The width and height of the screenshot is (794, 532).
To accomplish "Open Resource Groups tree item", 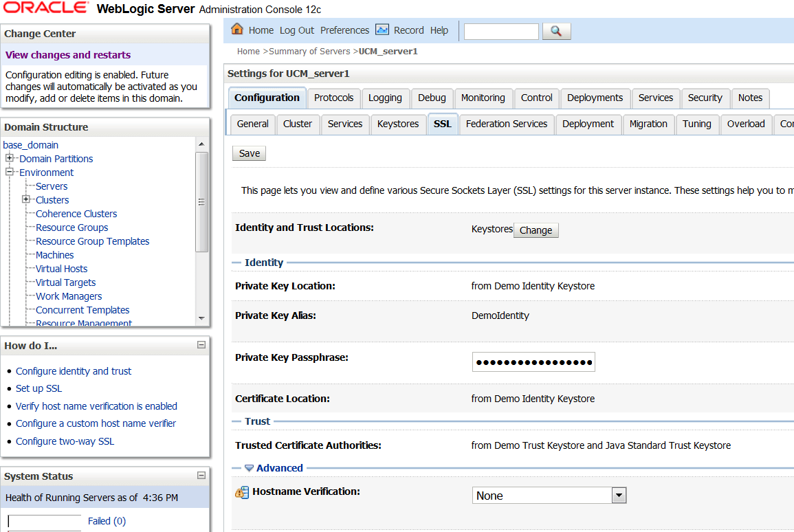I will 72,228.
